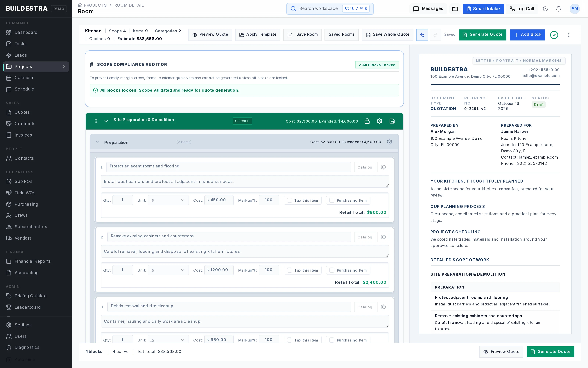Image resolution: width=588 pixels, height=368 pixels.
Task: Click Catalog button for Remove existing cabinets
Action: click(365, 237)
